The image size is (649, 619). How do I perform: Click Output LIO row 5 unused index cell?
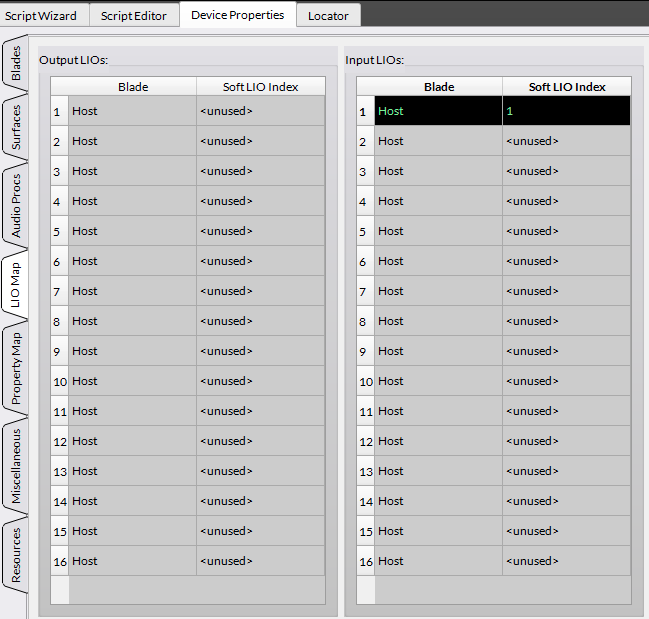[260, 231]
